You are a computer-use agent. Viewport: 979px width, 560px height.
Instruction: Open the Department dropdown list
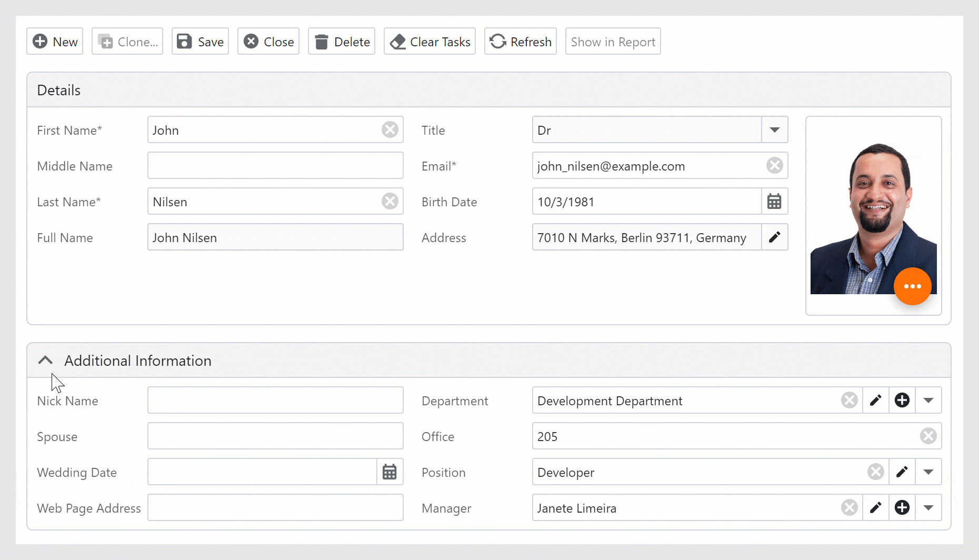928,400
